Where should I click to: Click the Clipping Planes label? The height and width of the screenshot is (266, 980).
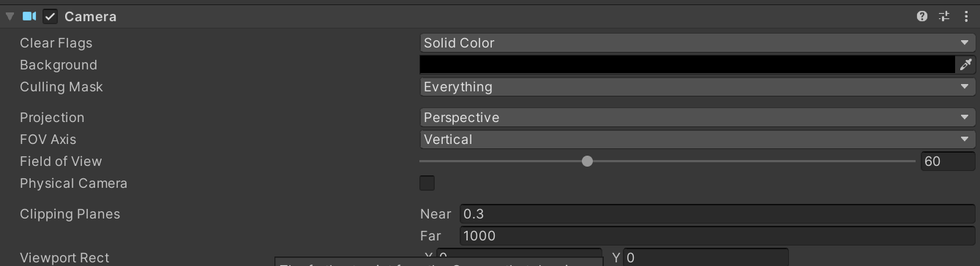(70, 214)
